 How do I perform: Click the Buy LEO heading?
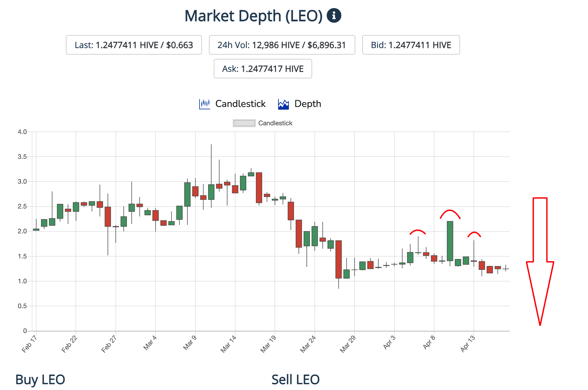coord(40,379)
